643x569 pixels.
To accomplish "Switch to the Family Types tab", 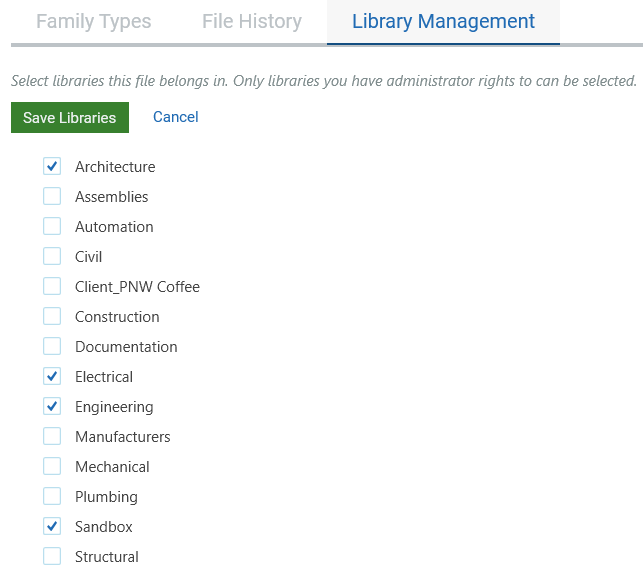I will 94,21.
